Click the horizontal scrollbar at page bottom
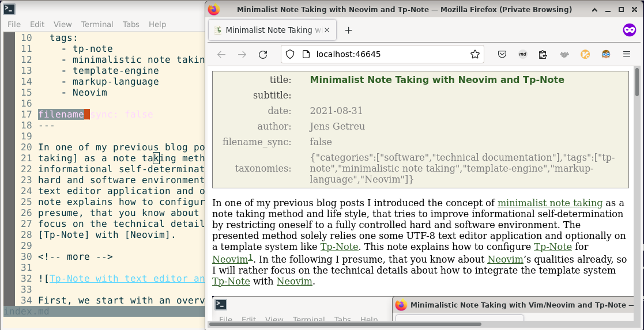644x330 pixels. [x=345, y=324]
